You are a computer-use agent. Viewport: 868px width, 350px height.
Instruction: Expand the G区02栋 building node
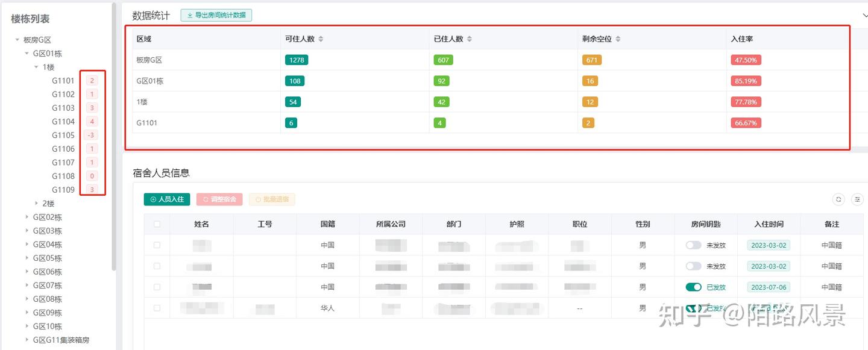pos(27,217)
